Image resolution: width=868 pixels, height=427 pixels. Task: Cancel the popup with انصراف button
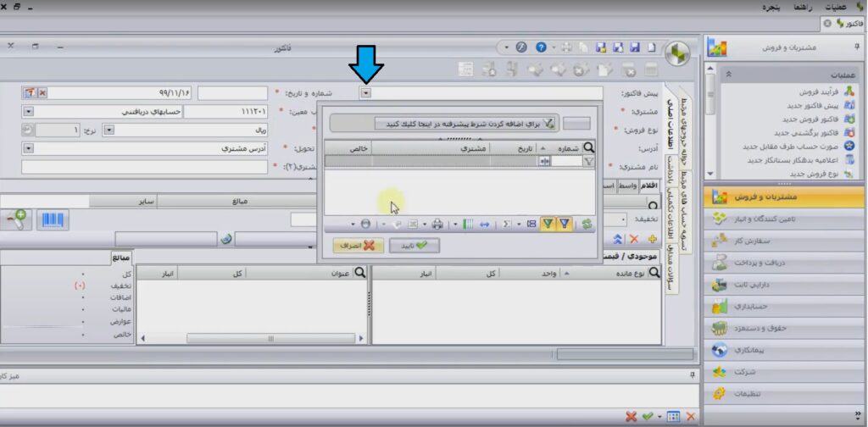[359, 246]
